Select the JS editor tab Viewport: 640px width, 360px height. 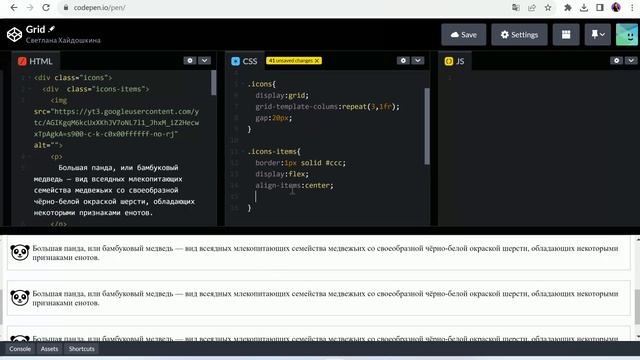point(454,61)
